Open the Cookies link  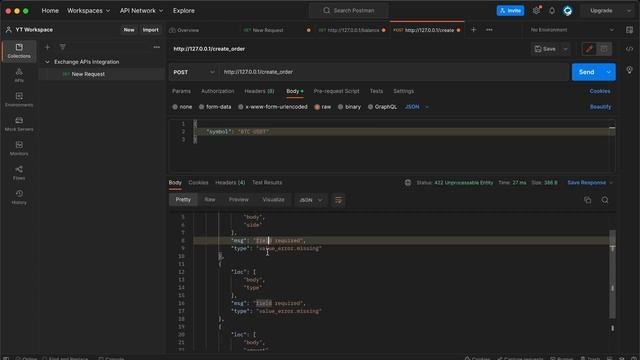(x=600, y=91)
